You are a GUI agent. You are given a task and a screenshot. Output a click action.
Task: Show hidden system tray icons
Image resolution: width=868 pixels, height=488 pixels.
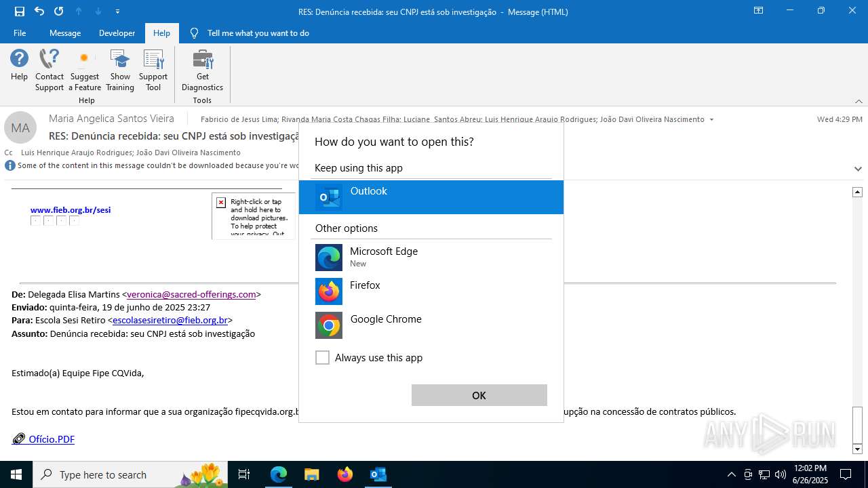tap(731, 474)
